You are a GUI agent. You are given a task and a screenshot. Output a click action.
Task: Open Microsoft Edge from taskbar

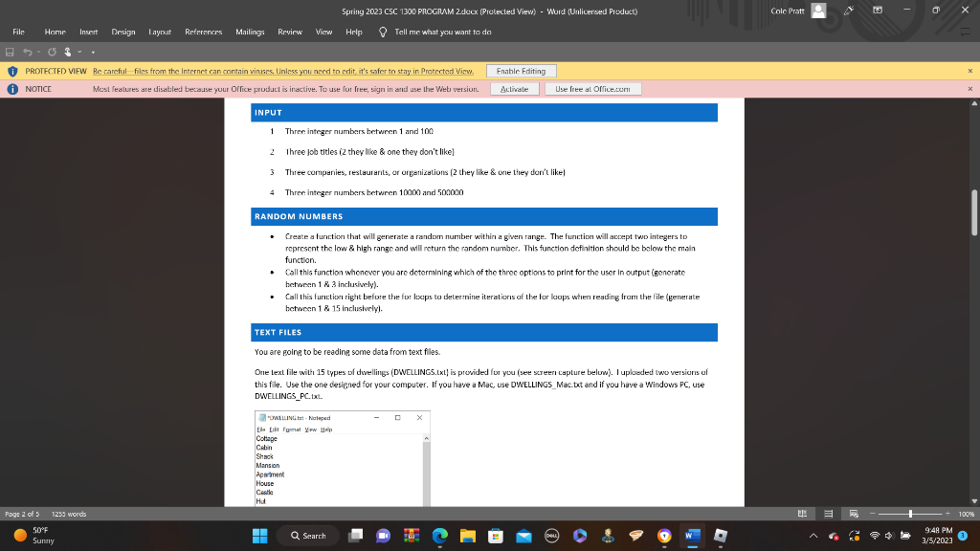pyautogui.click(x=440, y=536)
